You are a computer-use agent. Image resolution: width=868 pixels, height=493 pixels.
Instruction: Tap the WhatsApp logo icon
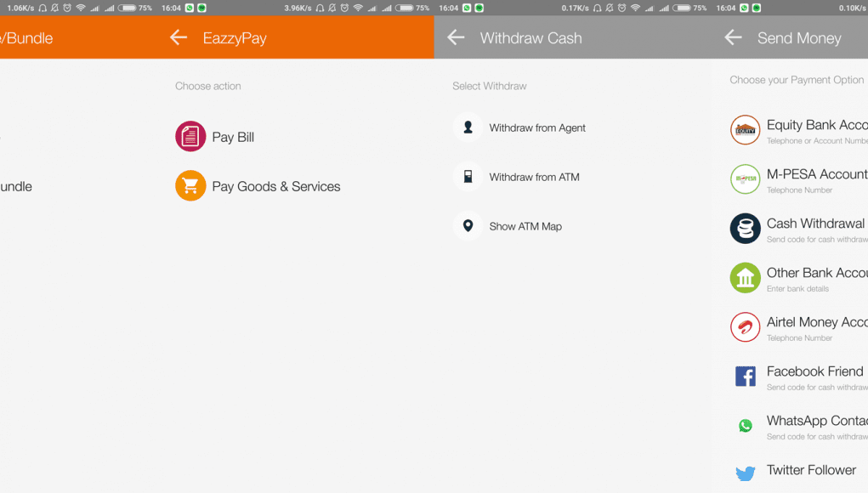pos(745,426)
